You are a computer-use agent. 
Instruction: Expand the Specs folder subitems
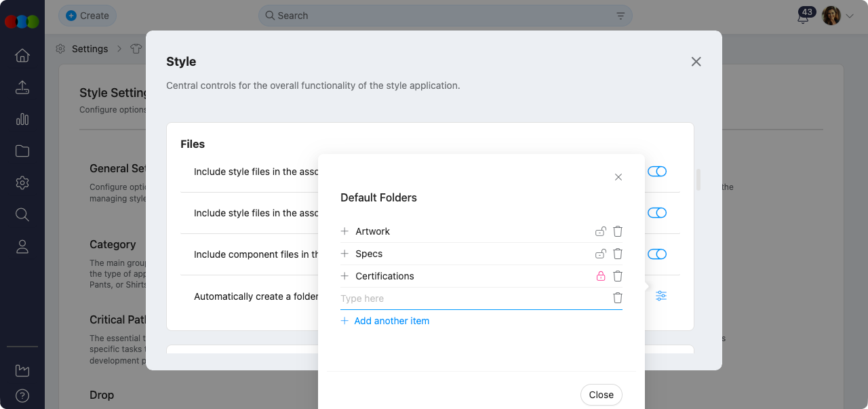[344, 254]
